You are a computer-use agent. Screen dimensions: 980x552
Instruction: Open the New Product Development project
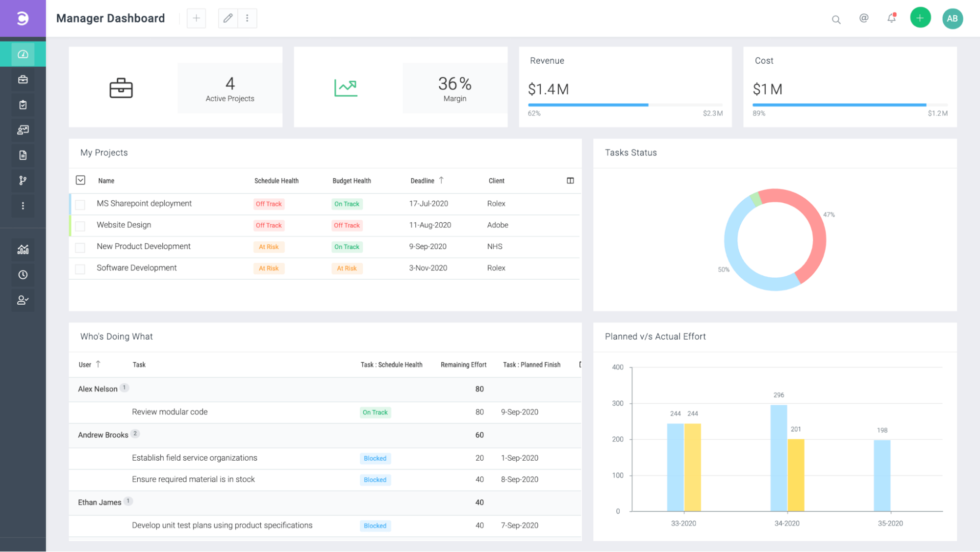tap(144, 246)
